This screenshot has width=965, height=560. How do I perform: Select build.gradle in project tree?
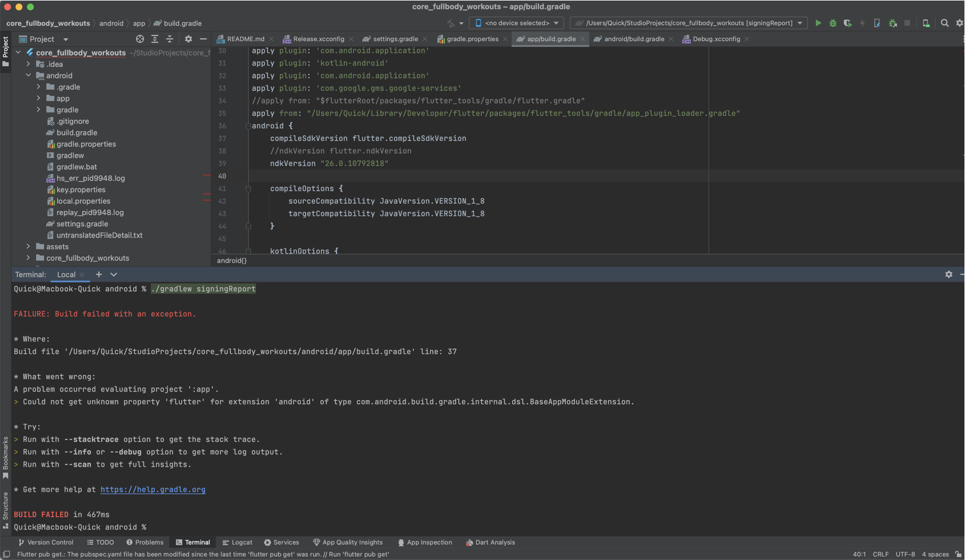pos(77,132)
